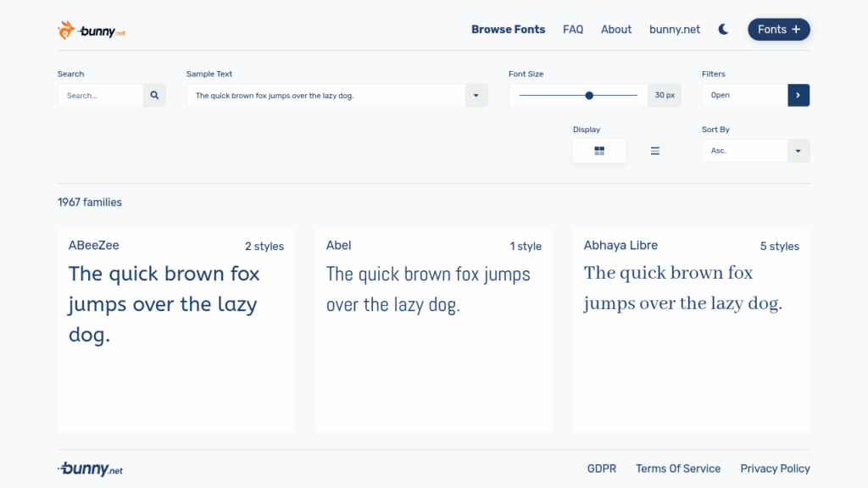Image resolution: width=868 pixels, height=488 pixels.
Task: Switch to list display view
Action: click(x=655, y=151)
